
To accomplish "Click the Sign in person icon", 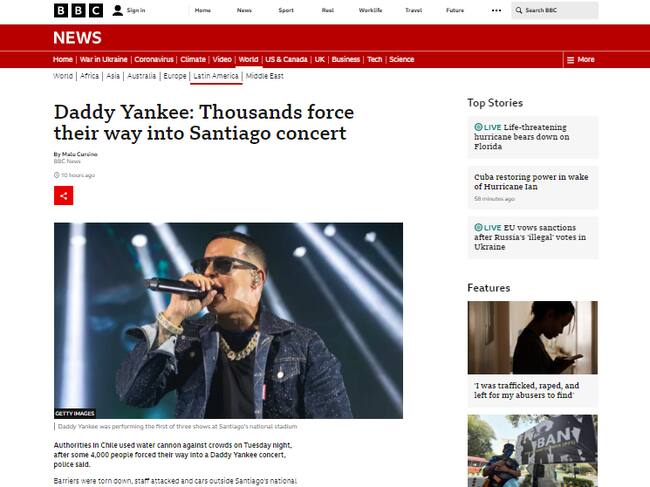I will [x=118, y=10].
